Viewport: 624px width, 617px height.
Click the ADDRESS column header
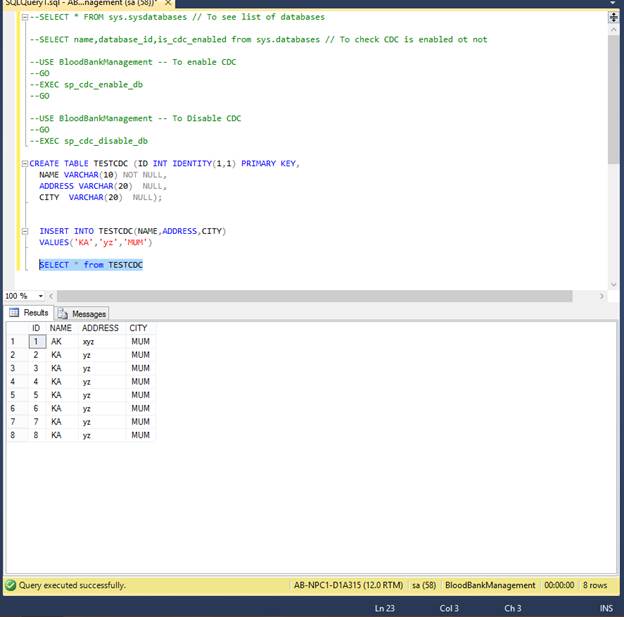[x=100, y=328]
